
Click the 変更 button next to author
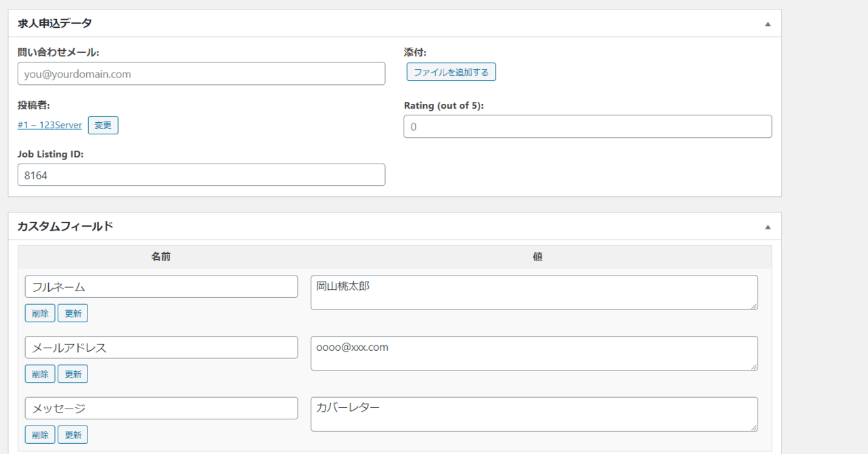[103, 125]
